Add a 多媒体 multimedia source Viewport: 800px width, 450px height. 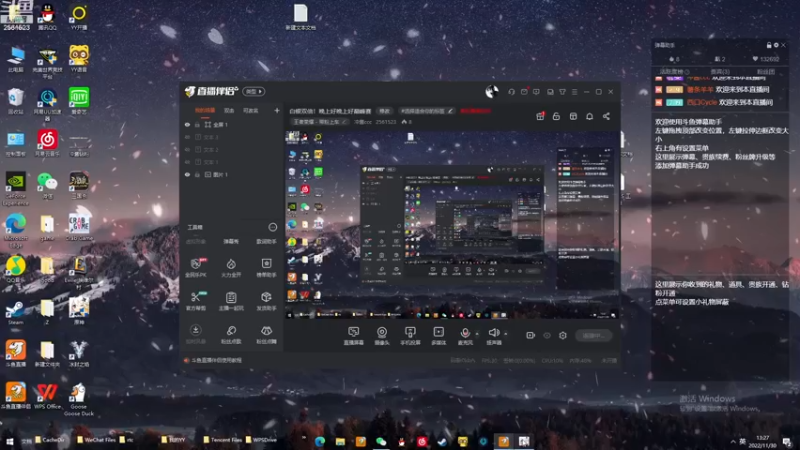point(439,336)
